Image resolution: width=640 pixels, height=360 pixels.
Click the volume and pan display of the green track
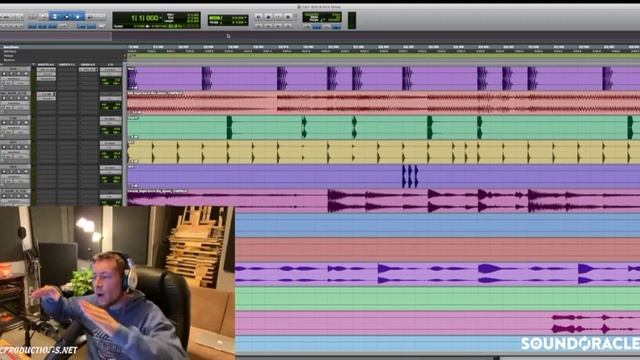[x=111, y=131]
